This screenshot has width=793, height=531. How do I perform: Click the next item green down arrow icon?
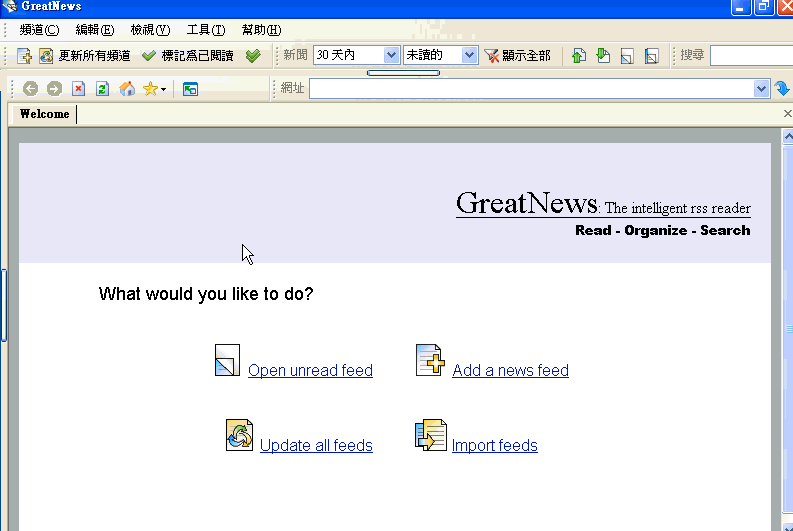point(603,56)
